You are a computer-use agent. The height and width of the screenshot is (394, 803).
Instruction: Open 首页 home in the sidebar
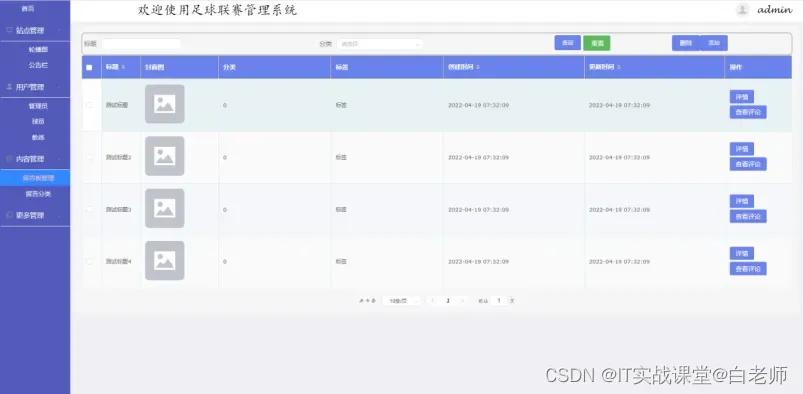coord(28,9)
